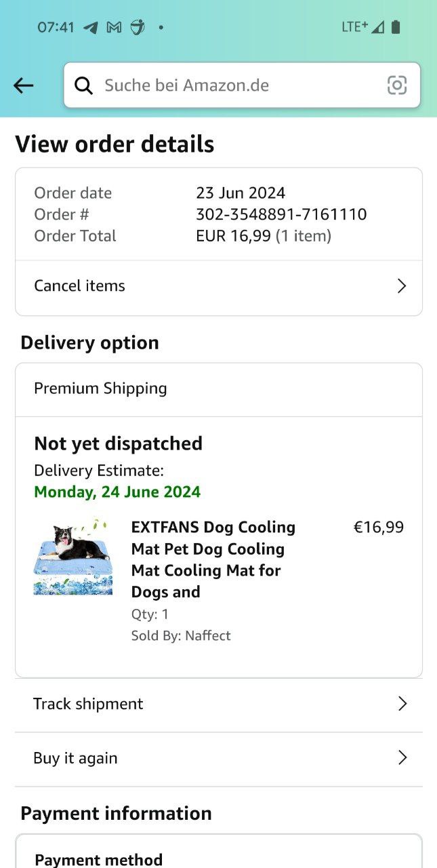
Task: Expand Cancel items chevron
Action: tap(401, 286)
